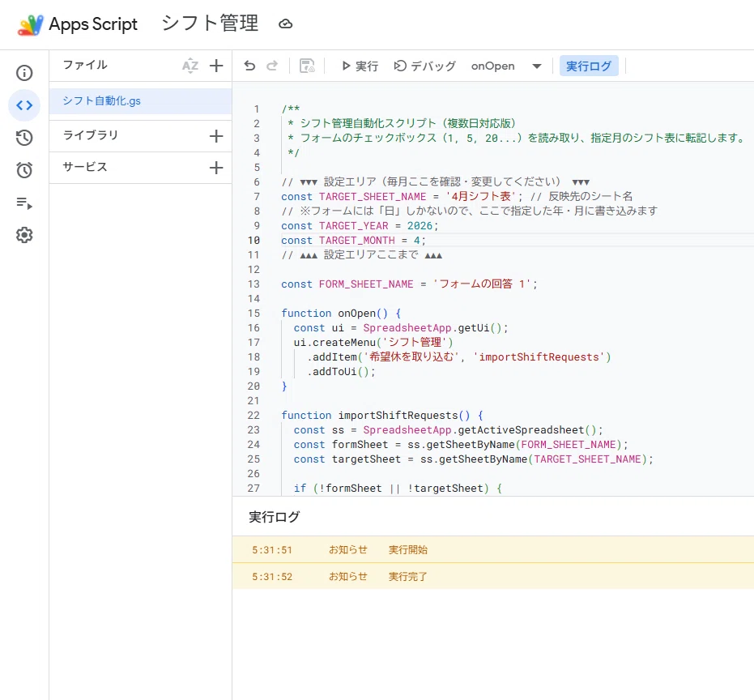The width and height of the screenshot is (754, 700).
Task: Open Project History icon in sidebar
Action: (x=24, y=138)
